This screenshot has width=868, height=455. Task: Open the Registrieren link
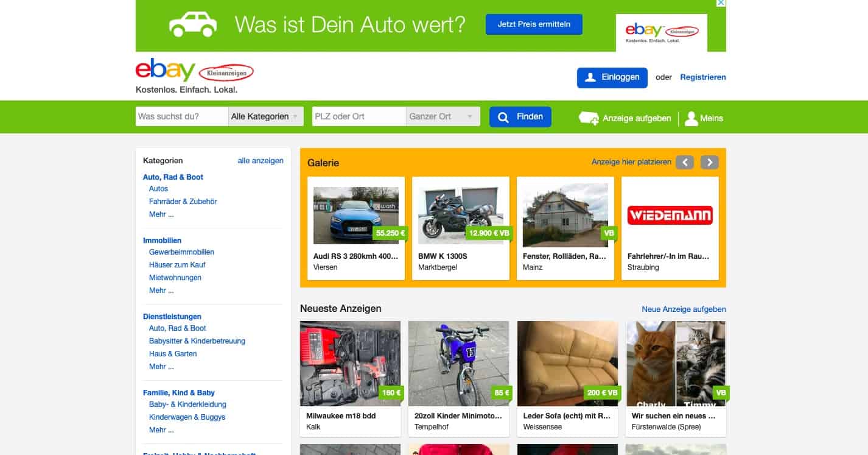click(702, 77)
